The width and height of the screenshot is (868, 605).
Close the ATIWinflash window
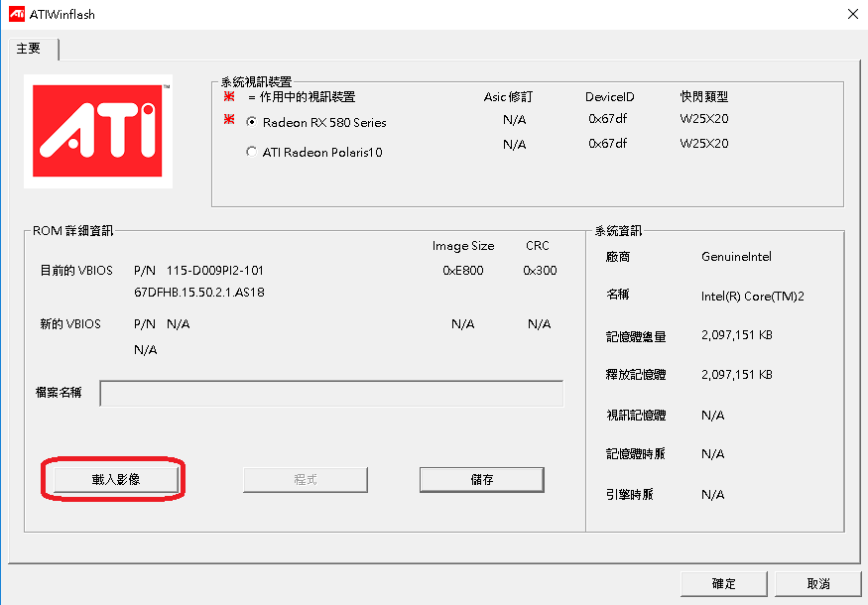click(852, 15)
